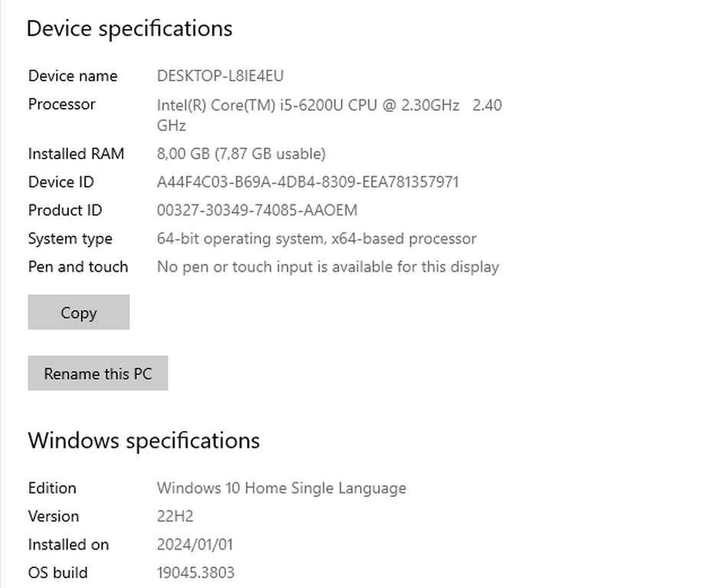
Task: Select the Device ID string
Action: pyautogui.click(x=307, y=181)
